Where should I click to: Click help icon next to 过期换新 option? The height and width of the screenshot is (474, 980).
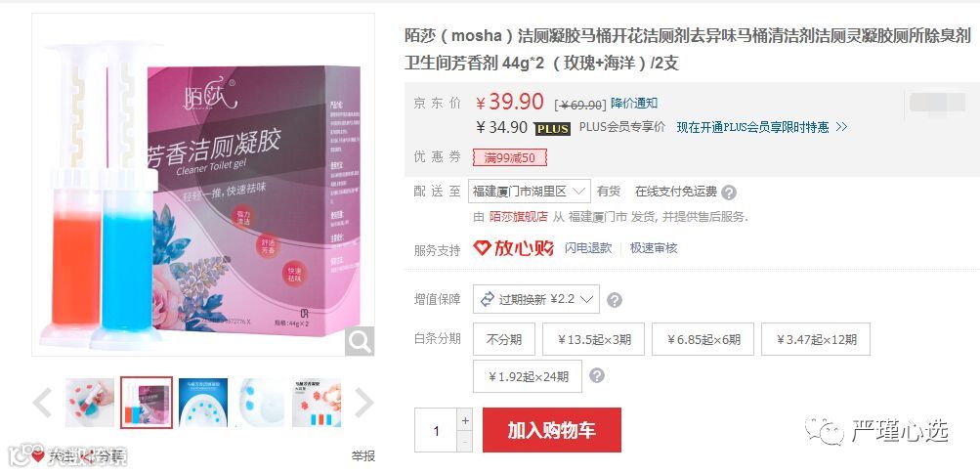pyautogui.click(x=615, y=300)
